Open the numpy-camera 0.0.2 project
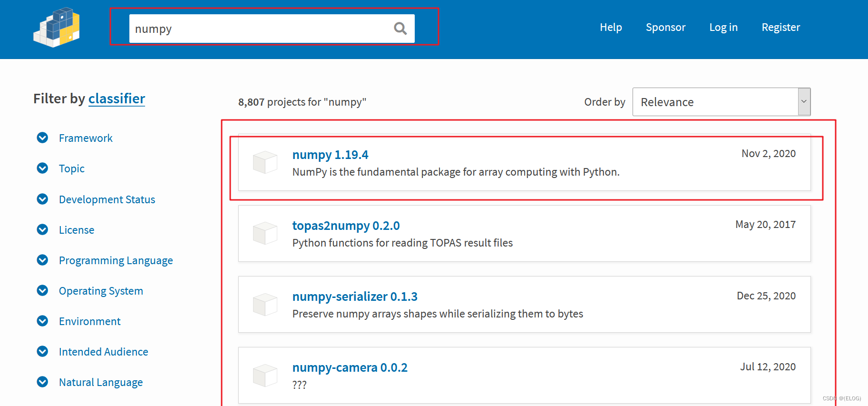 coord(350,367)
